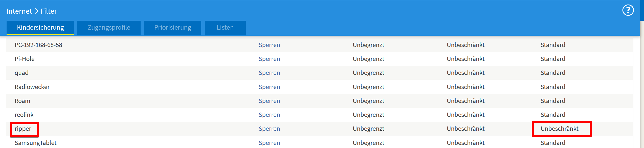The image size is (644, 148).
Task: Select the SamsungTablet device entry
Action: [36, 143]
